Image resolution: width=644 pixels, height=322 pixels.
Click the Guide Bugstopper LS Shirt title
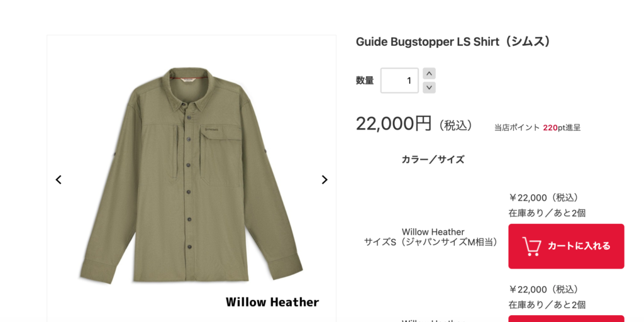coord(453,42)
